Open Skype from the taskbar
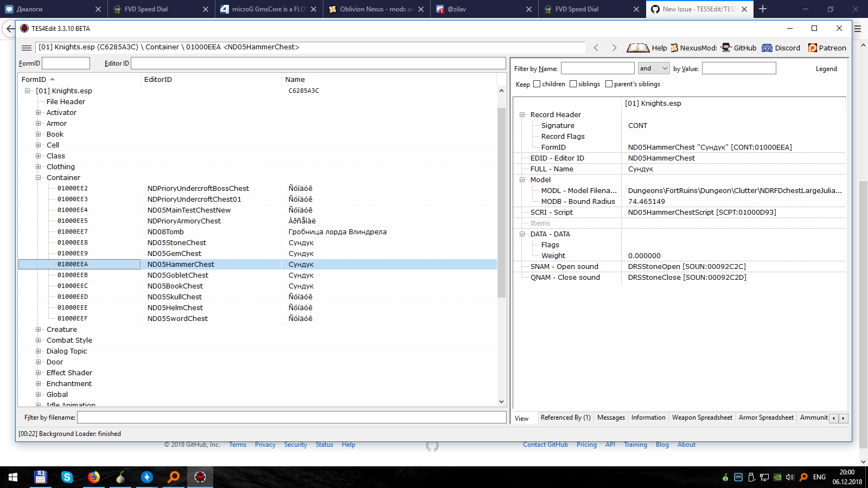 tap(67, 477)
